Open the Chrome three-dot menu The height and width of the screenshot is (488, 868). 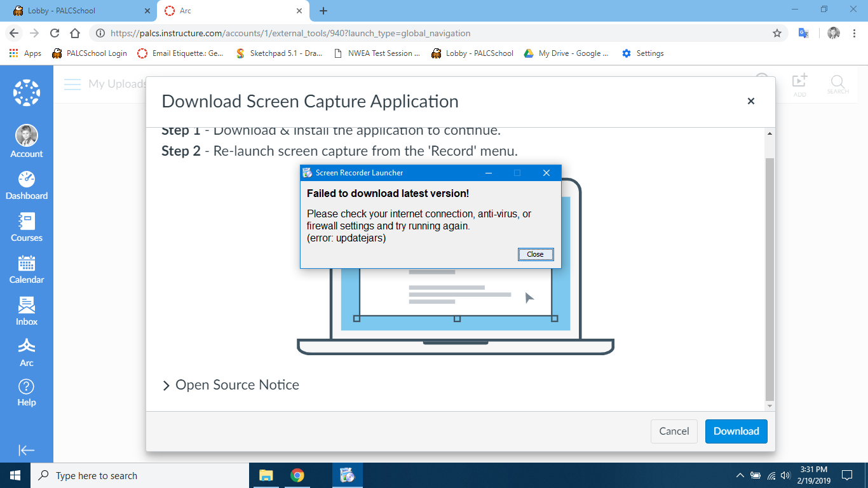click(x=855, y=33)
